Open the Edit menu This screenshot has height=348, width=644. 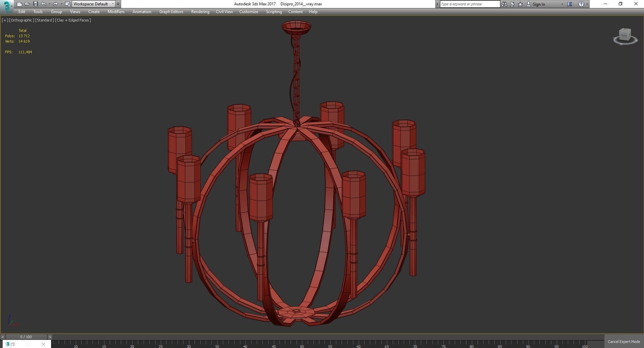click(22, 12)
